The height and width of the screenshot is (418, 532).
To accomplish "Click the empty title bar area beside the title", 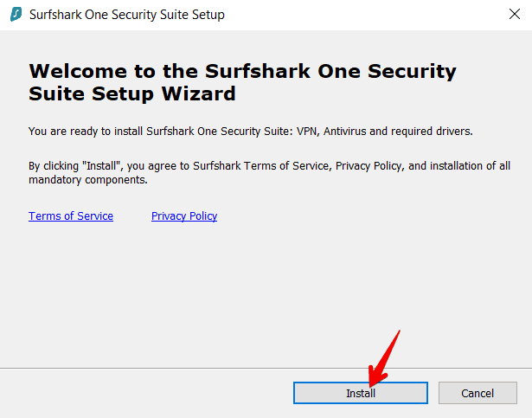I will click(x=363, y=15).
